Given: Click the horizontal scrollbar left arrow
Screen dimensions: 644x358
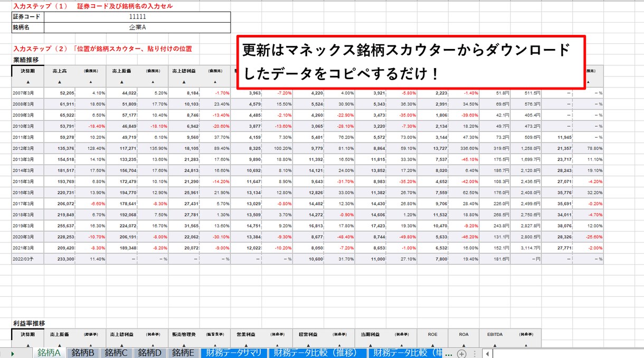Looking at the screenshot, I should tap(487, 353).
